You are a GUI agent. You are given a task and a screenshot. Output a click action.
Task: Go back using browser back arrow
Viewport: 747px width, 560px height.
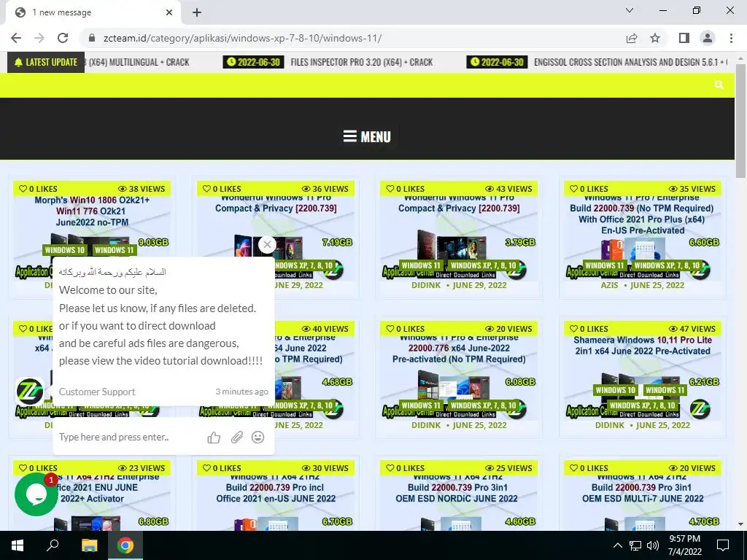click(16, 38)
